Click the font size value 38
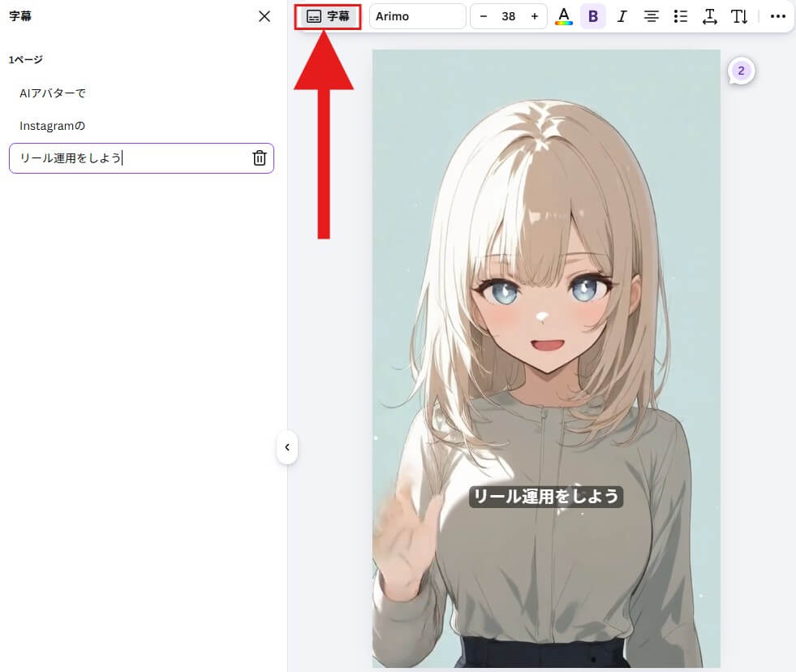 tap(509, 16)
